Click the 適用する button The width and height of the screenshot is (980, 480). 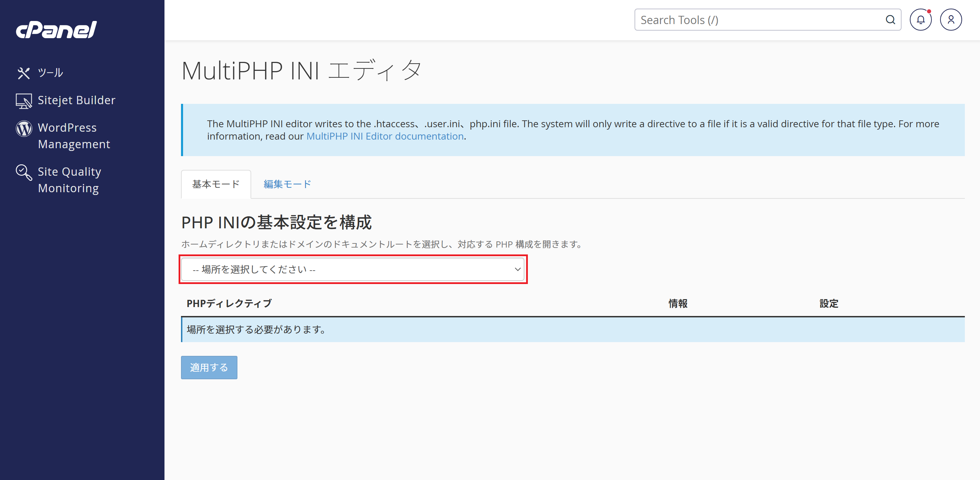pos(209,368)
